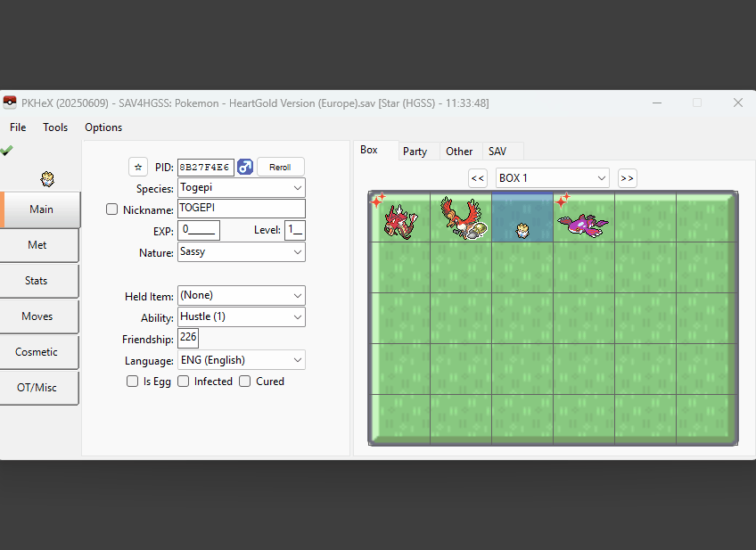Open the OT/Misc editor section
Image resolution: width=756 pixels, height=550 pixels.
click(x=38, y=388)
